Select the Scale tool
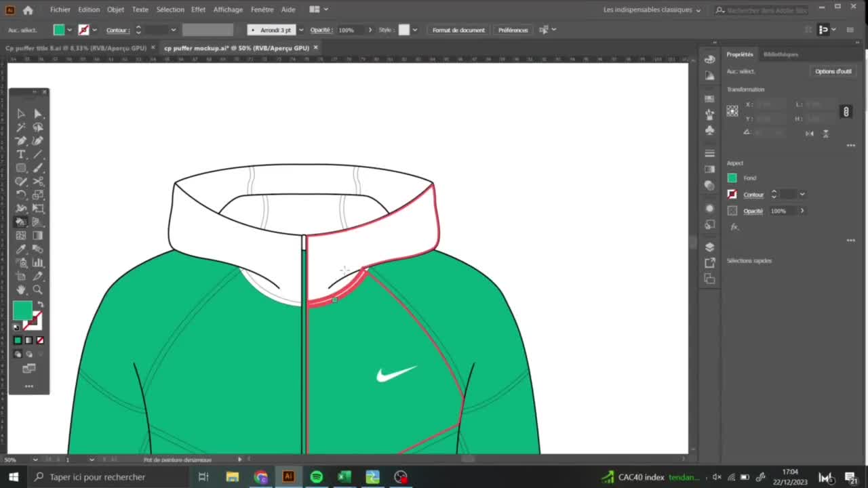868x488 pixels. (37, 195)
